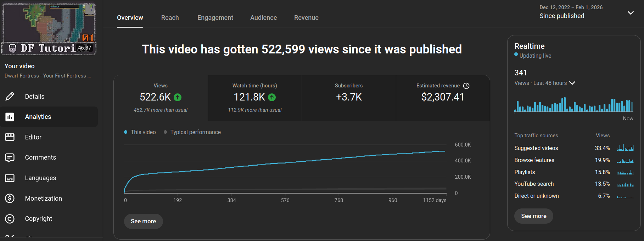Select the Views metric card

point(161,98)
